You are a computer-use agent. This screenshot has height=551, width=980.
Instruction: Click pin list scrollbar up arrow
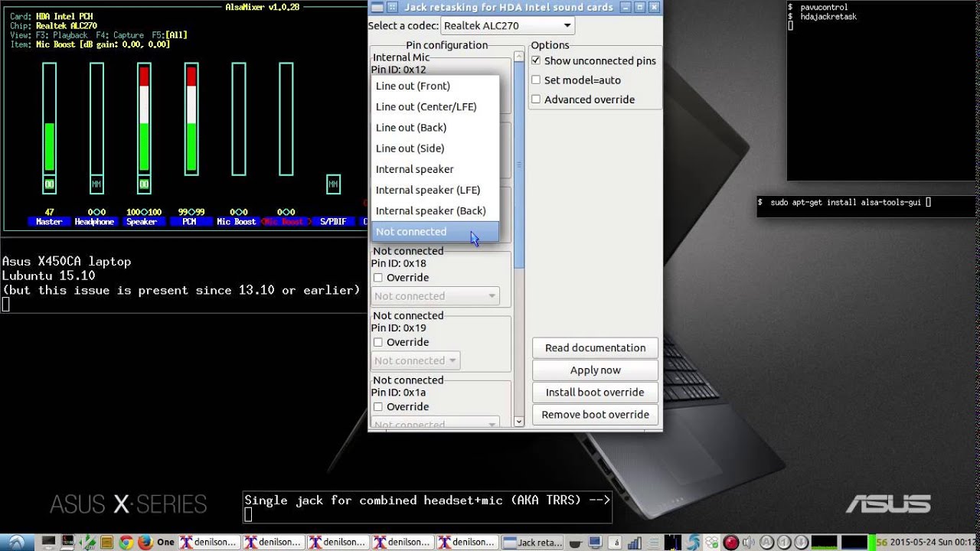click(519, 57)
